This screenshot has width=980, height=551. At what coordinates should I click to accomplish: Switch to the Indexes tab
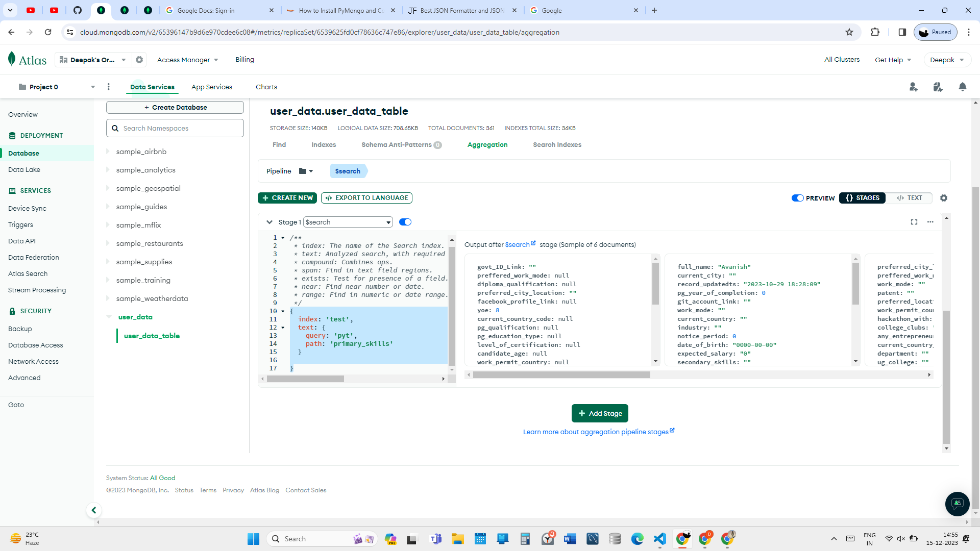pos(324,145)
